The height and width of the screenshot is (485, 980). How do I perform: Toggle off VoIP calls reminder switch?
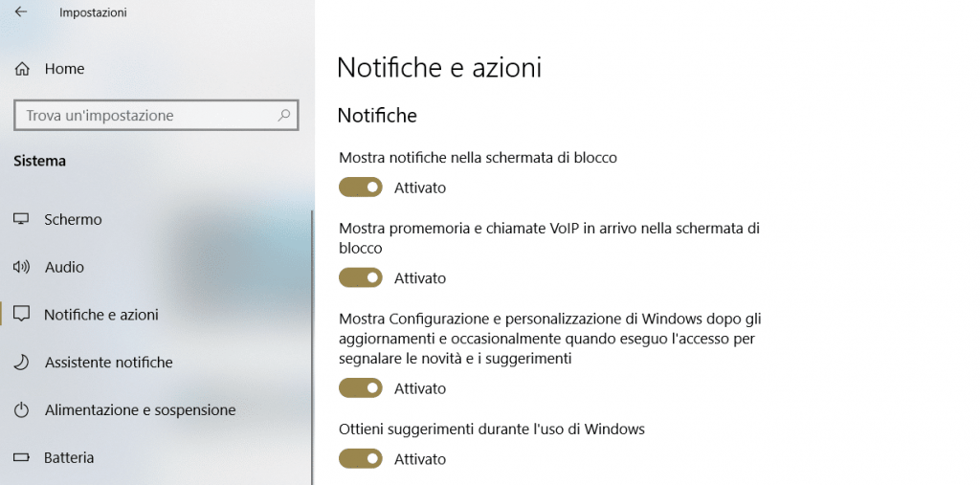coord(361,278)
